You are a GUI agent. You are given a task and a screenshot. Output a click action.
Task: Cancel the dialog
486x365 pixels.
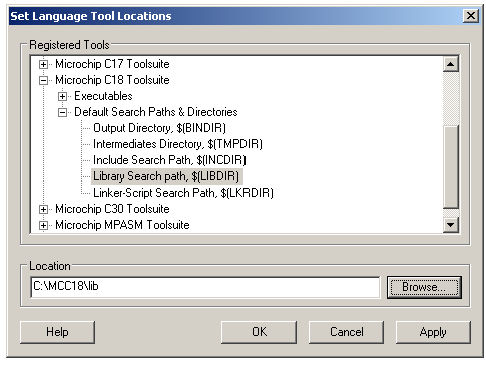(346, 332)
